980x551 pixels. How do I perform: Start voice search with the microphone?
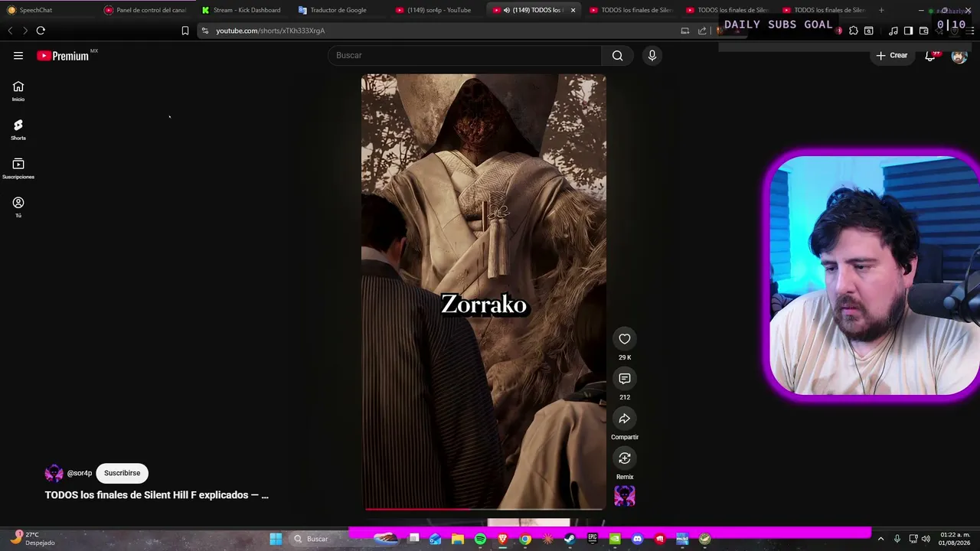(652, 55)
